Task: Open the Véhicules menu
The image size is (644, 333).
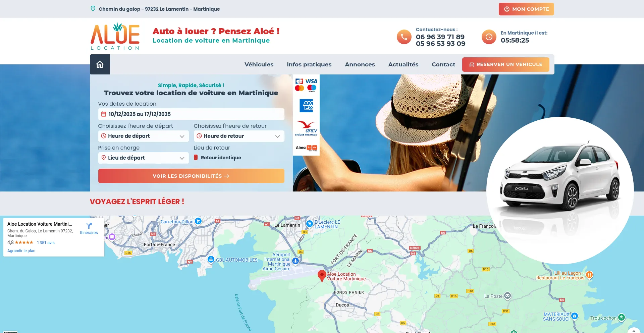Action: click(x=259, y=64)
